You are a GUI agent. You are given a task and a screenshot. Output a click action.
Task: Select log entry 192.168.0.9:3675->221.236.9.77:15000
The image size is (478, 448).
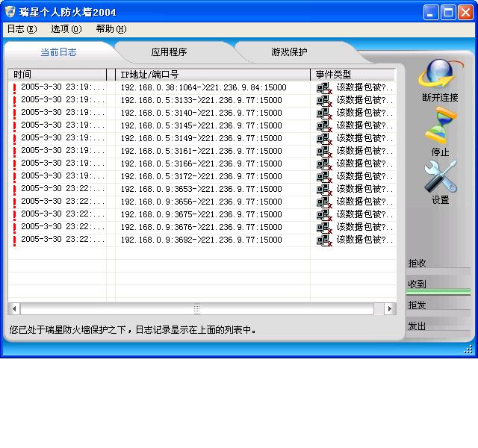tap(201, 215)
